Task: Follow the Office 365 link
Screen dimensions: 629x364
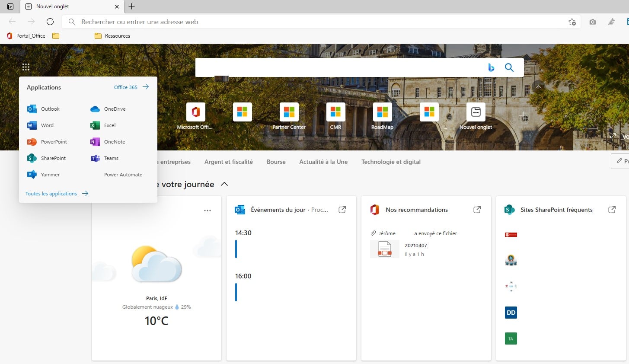Action: pos(131,87)
